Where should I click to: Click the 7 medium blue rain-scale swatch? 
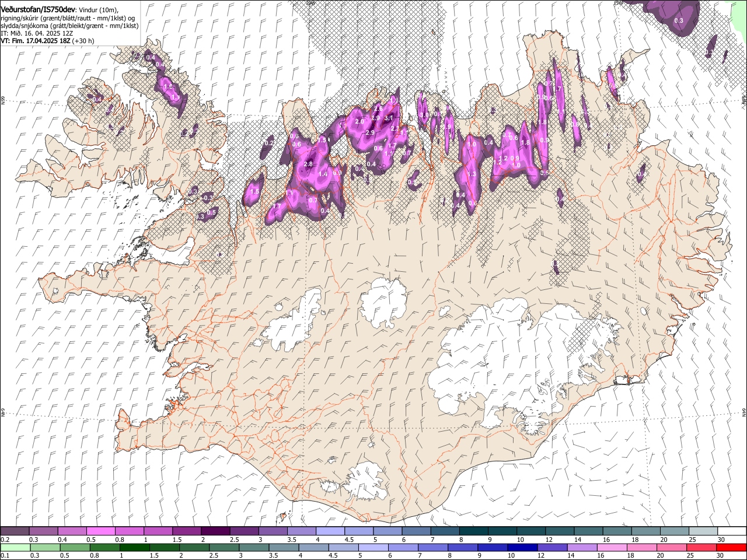coord(433,547)
